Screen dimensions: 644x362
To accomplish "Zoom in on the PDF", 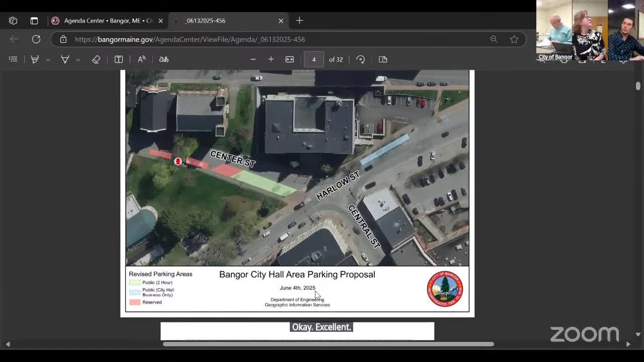I will 271,59.
